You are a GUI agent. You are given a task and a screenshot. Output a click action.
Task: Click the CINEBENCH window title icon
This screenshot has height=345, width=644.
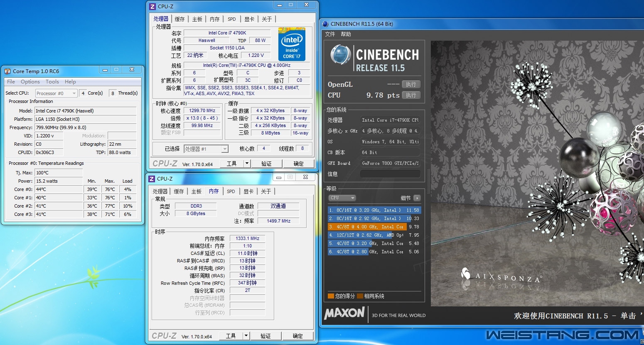point(325,24)
